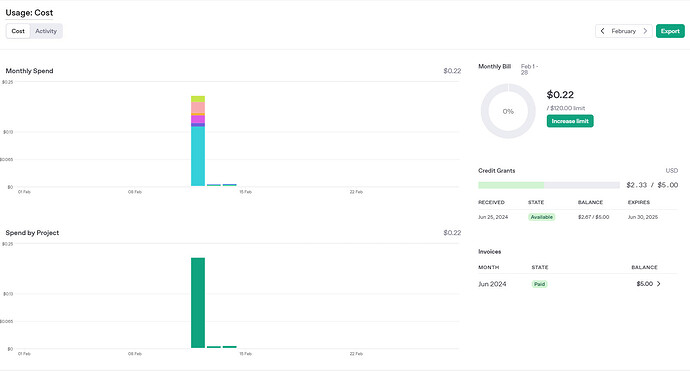Screen dimensions: 690x371
Task: Click the Jun 25, 2024 credit grant row
Action: [x=578, y=217]
